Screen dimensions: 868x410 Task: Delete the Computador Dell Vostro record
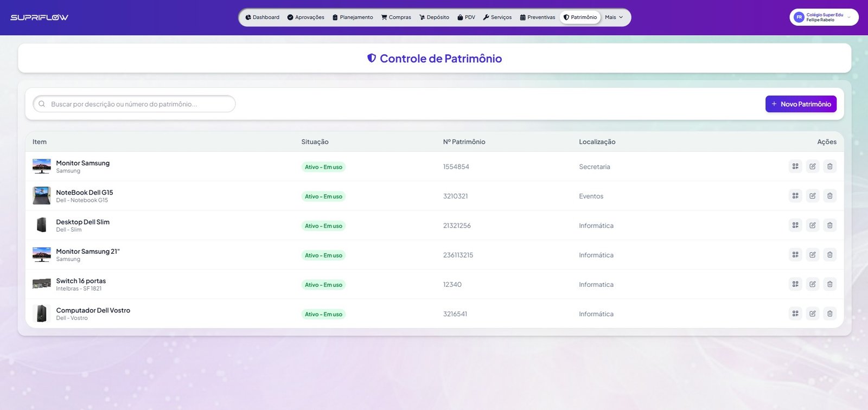click(829, 313)
